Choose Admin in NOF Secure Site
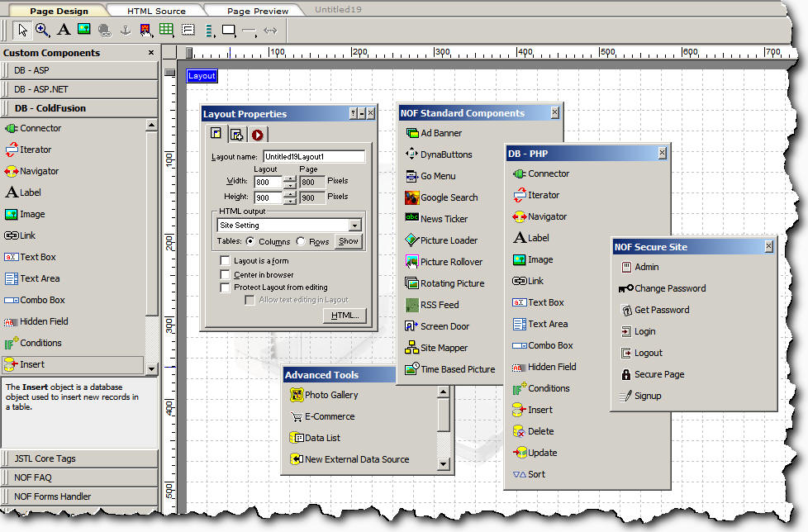 [x=640, y=267]
